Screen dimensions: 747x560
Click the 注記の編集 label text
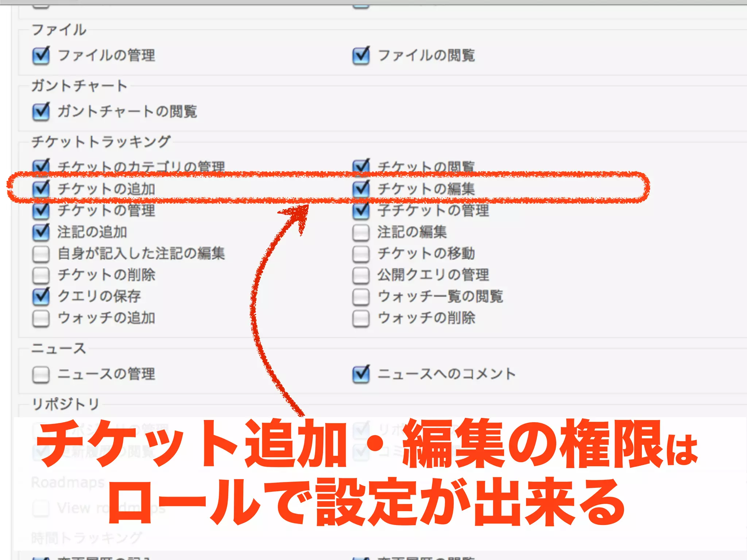pos(412,232)
